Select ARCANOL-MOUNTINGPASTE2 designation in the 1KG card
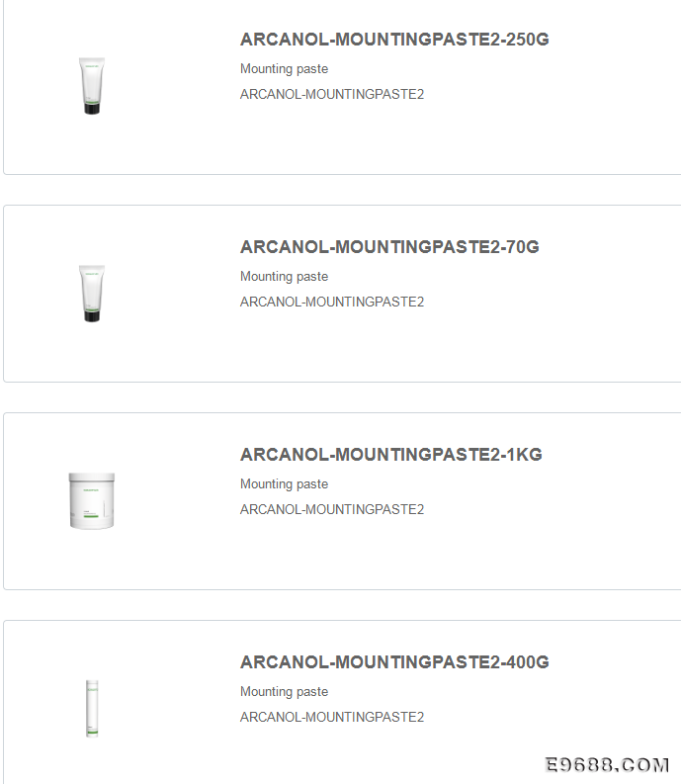This screenshot has height=784, width=681. [x=332, y=509]
